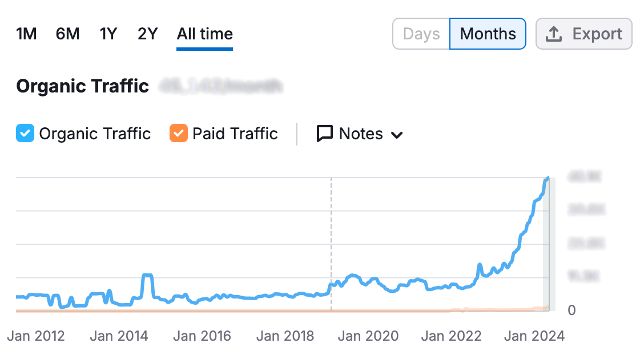Viewport: 644px width, 363px height.
Task: Click the Export upload icon
Action: [554, 34]
